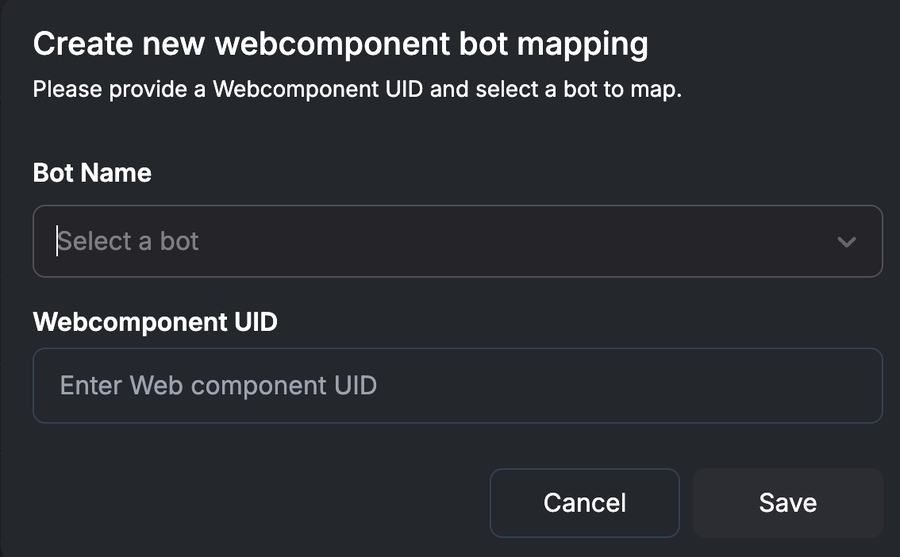Toggle the bot list via down chevron
This screenshot has width=900, height=557.
[846, 242]
